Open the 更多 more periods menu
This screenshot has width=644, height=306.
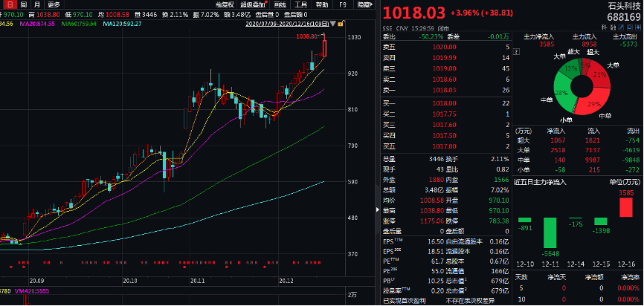click(x=54, y=5)
